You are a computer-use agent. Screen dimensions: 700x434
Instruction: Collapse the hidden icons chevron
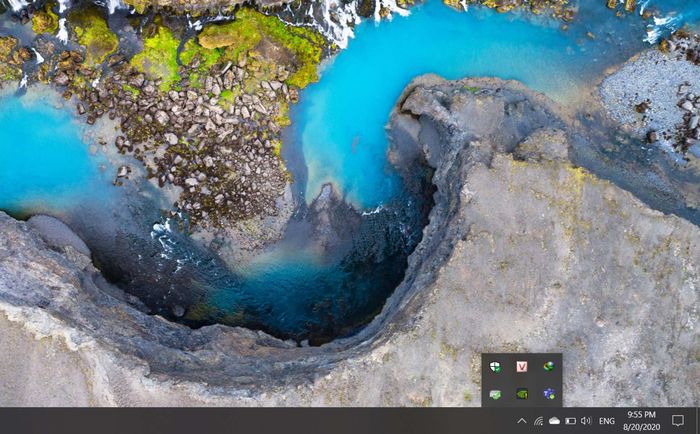(521, 421)
